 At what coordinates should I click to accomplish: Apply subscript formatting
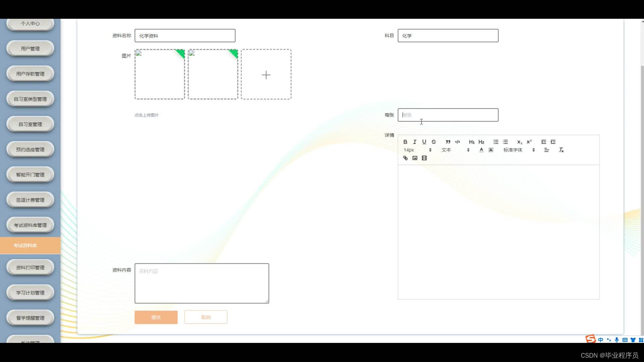tap(520, 142)
